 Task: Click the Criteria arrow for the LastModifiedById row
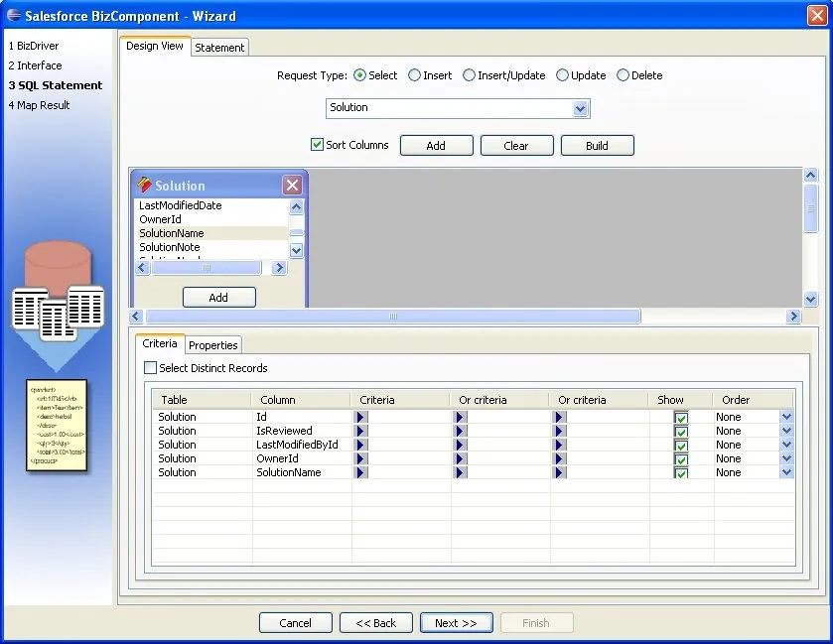pos(360,445)
